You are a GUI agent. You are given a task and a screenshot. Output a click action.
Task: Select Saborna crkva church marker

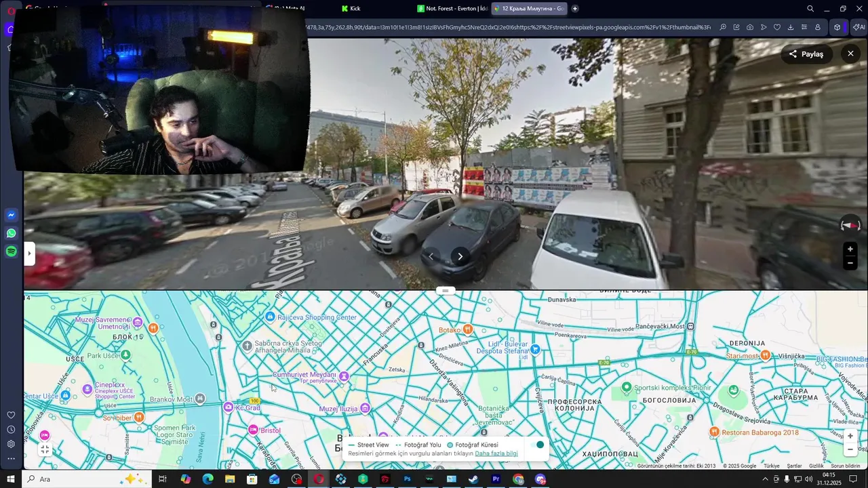tap(247, 346)
